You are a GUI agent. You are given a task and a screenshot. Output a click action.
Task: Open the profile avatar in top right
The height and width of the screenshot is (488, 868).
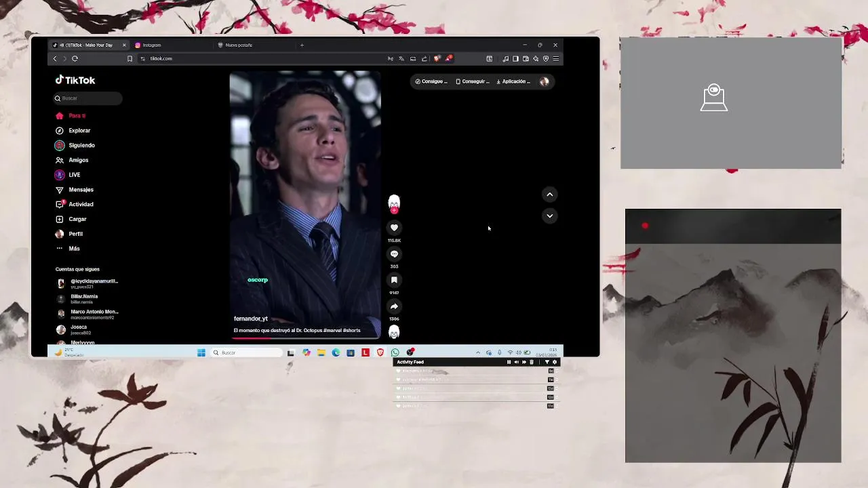(544, 81)
